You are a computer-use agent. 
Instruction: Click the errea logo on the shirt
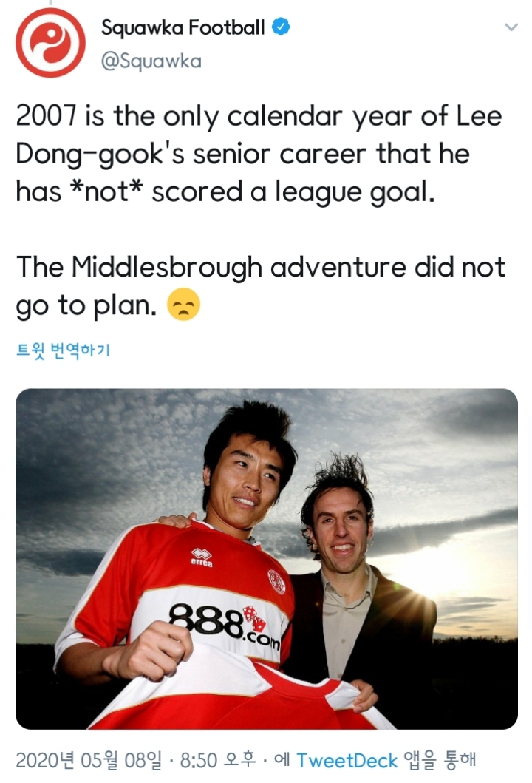click(202, 557)
